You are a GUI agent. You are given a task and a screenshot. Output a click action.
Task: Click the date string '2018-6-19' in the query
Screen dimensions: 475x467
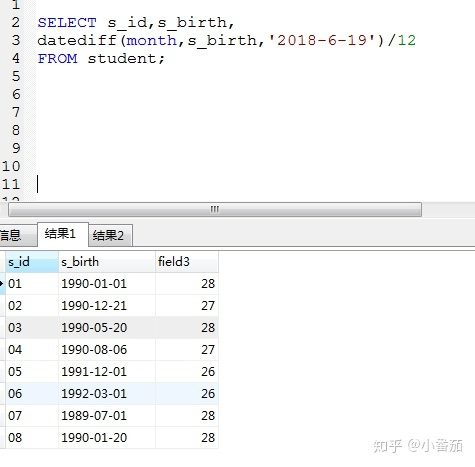click(322, 41)
